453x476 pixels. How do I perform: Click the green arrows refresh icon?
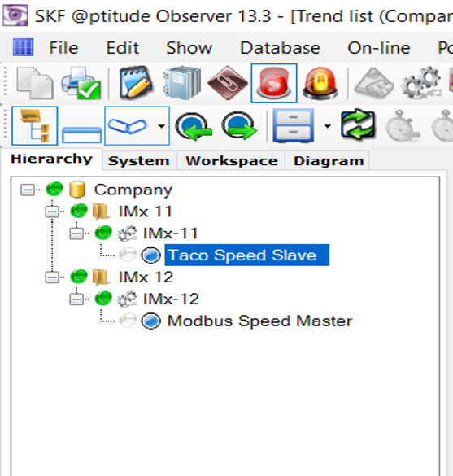pyautogui.click(x=358, y=125)
